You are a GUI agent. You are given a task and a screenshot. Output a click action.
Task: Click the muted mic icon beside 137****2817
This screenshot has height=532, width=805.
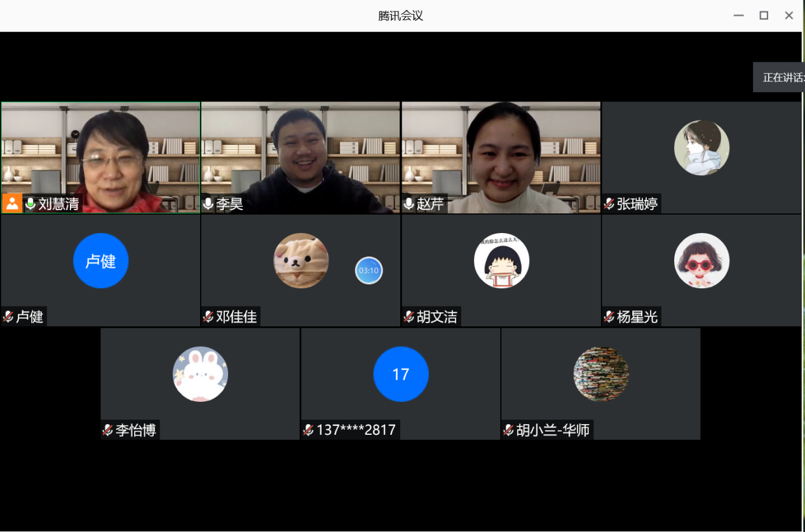[308, 430]
